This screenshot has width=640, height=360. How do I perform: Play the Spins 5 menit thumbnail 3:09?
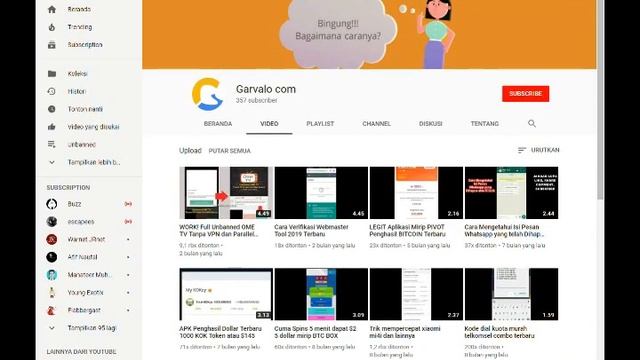(x=321, y=294)
